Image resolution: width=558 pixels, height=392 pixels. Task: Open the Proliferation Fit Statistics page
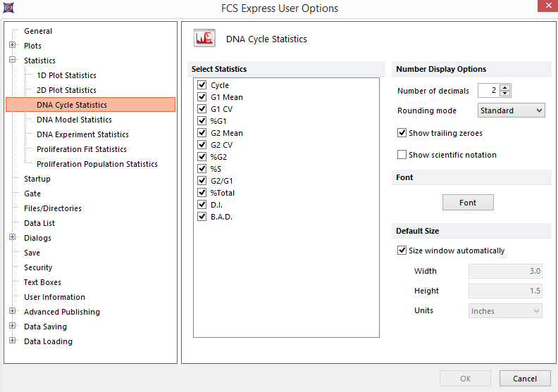pos(81,149)
